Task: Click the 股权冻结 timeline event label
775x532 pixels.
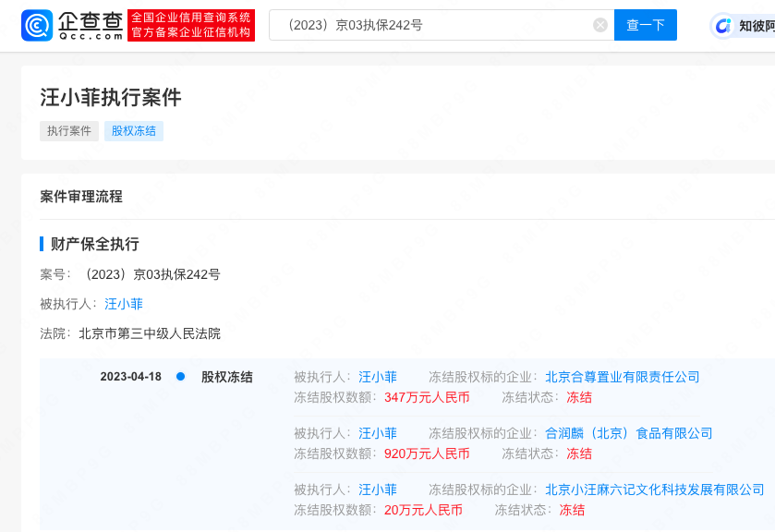Action: point(227,377)
